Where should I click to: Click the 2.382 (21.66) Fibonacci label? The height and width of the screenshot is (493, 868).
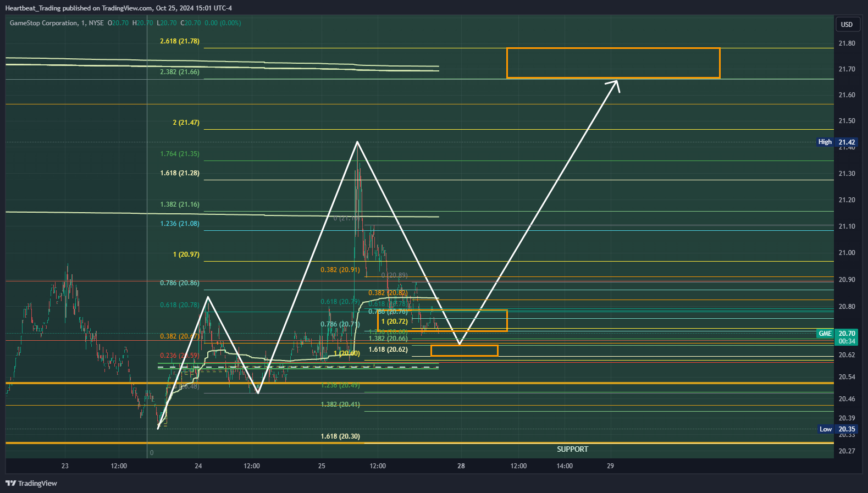180,72
